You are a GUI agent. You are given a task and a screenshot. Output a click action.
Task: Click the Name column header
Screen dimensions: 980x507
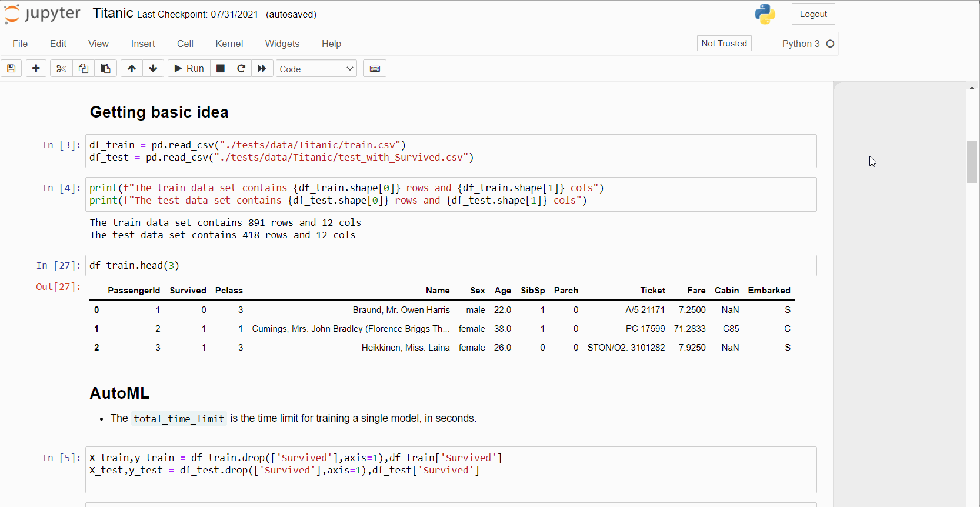click(x=438, y=291)
